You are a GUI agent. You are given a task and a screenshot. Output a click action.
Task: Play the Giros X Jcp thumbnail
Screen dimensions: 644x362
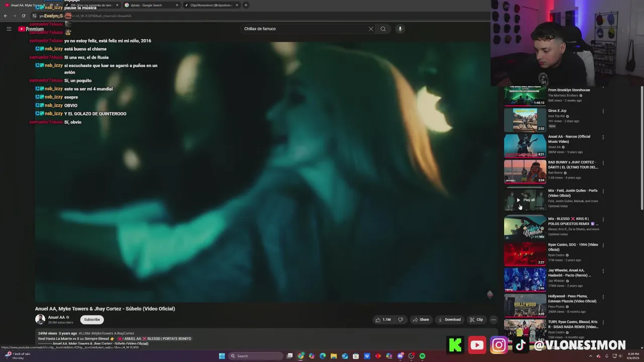coord(525,120)
